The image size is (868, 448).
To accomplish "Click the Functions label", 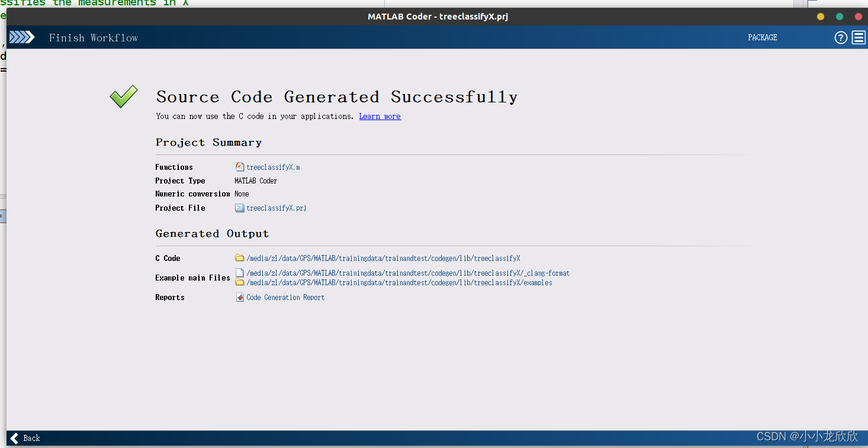I will coord(174,167).
